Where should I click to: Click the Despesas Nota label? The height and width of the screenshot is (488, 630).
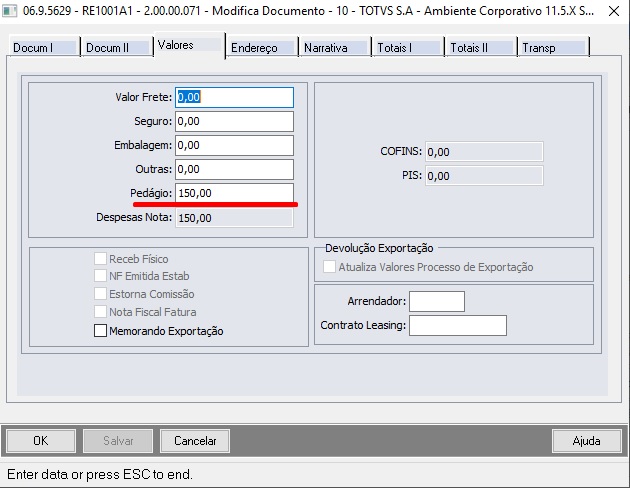click(134, 217)
